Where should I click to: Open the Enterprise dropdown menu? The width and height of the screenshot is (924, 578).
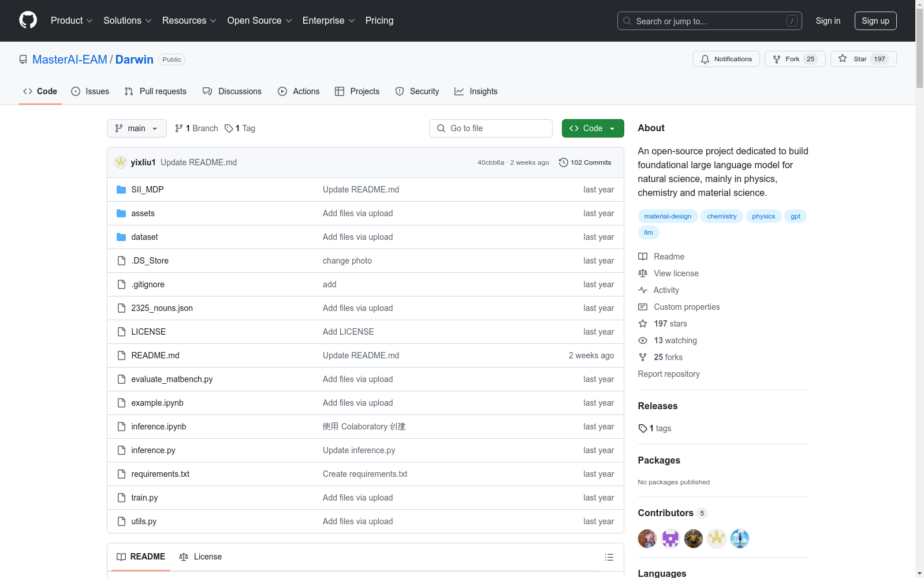coord(329,20)
